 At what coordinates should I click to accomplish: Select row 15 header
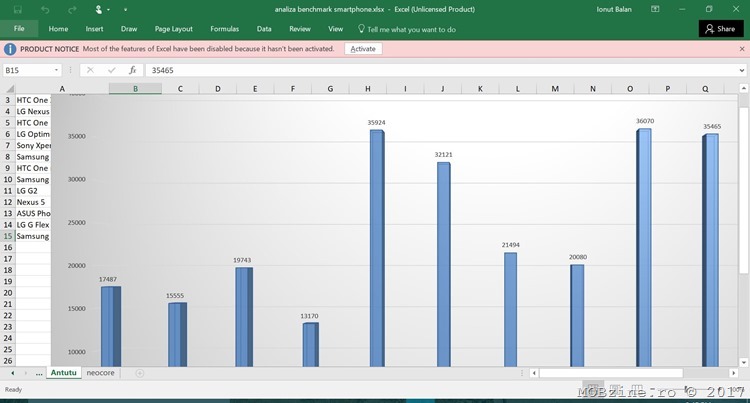(8, 236)
